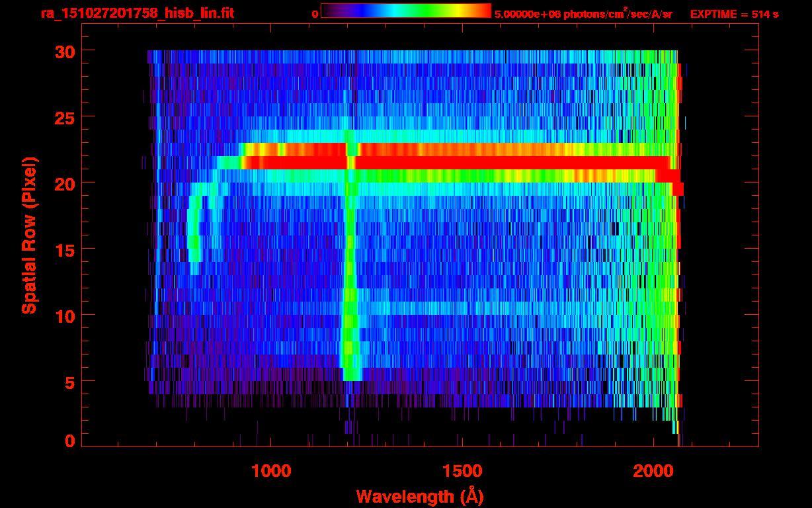Image resolution: width=812 pixels, height=508 pixels.
Task: Click the x-axis tick label 1500
Action: pos(462,470)
